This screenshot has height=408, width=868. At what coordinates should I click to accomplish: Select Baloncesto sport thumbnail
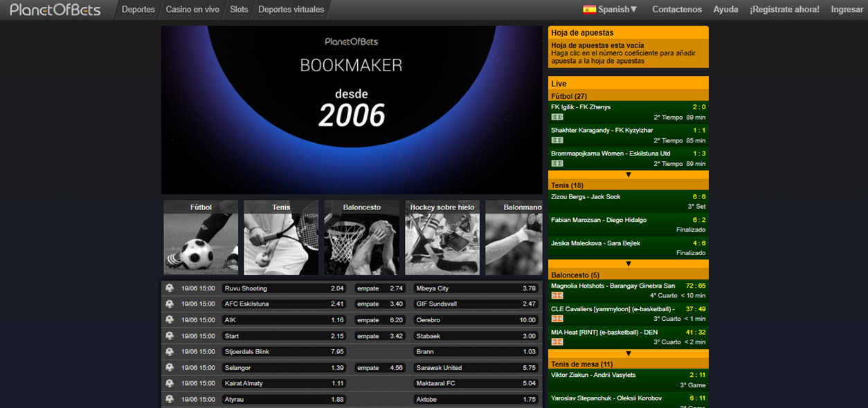[x=361, y=238]
